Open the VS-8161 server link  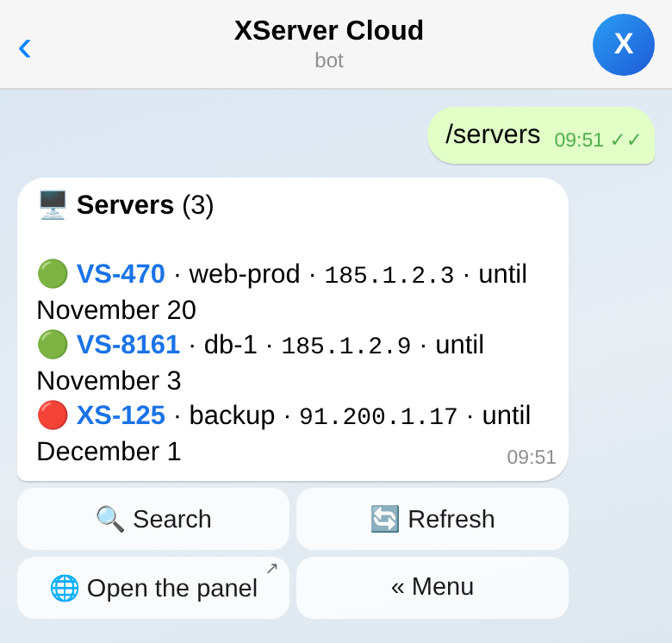point(128,345)
